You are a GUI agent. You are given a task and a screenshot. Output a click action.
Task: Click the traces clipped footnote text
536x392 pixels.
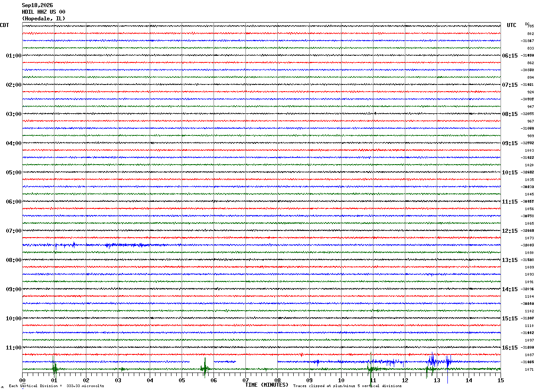tap(347, 386)
